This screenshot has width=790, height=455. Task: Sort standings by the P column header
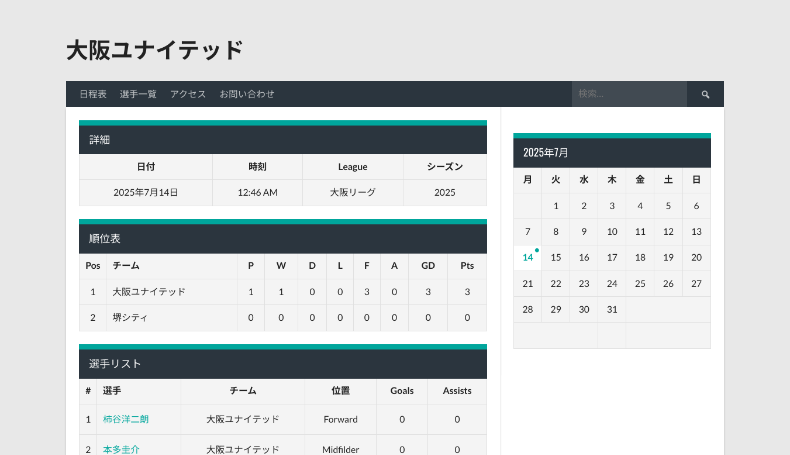251,266
